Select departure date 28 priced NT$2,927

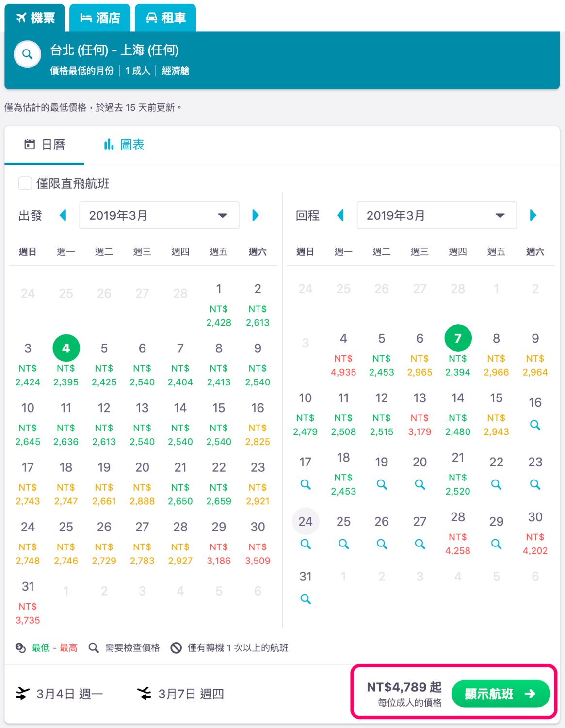point(180,543)
